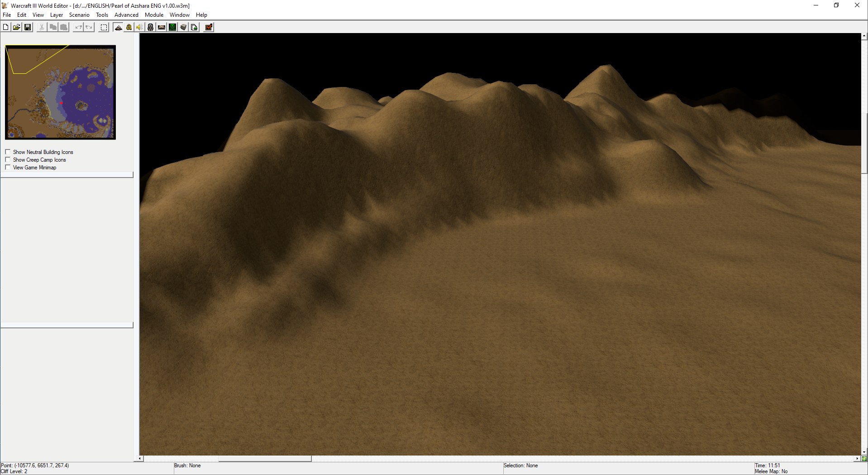Screen dimensions: 868x475
Task: Click the 'Brush: None' status text
Action: coord(187,465)
